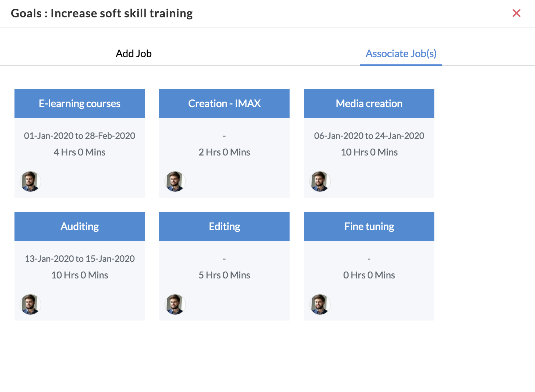Click the Auditing date range 13-Jan-2020
This screenshot has height=392, width=535.
click(x=80, y=259)
